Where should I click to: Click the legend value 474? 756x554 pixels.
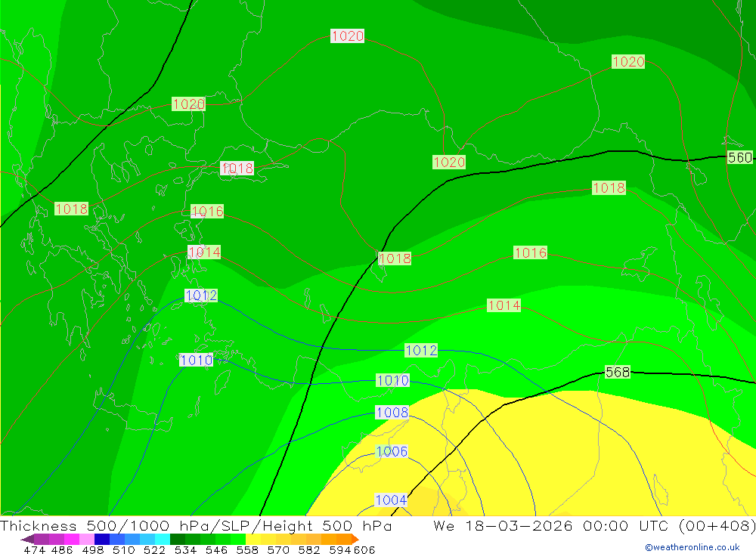[x=34, y=549]
